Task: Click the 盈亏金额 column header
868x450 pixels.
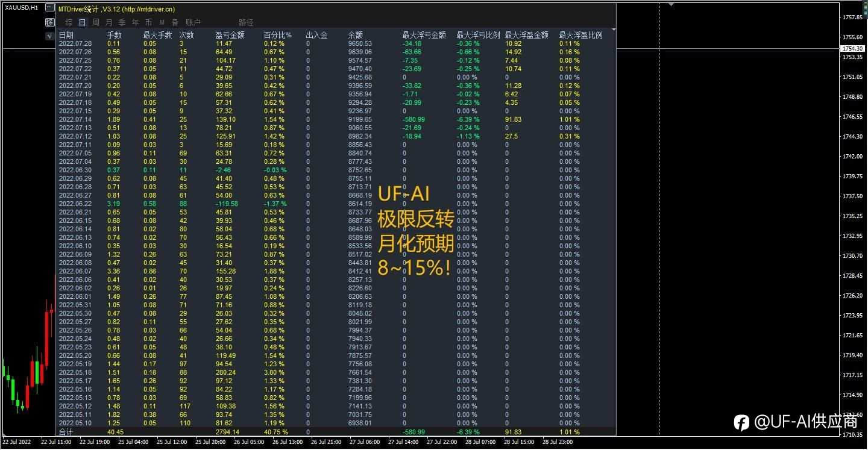Action: [230, 35]
